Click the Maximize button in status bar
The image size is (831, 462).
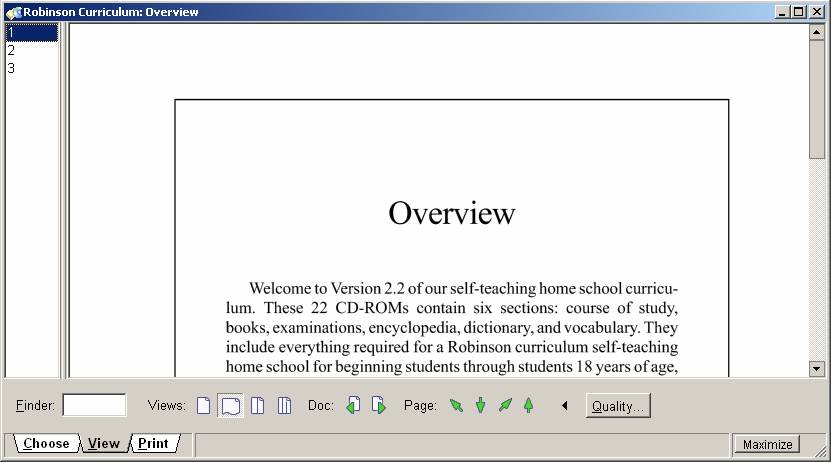coord(767,445)
